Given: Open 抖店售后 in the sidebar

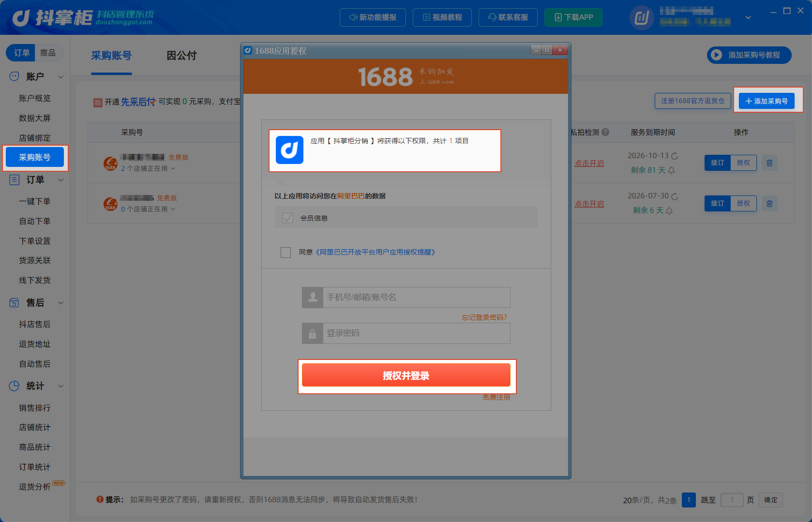Looking at the screenshot, I should click(35, 324).
